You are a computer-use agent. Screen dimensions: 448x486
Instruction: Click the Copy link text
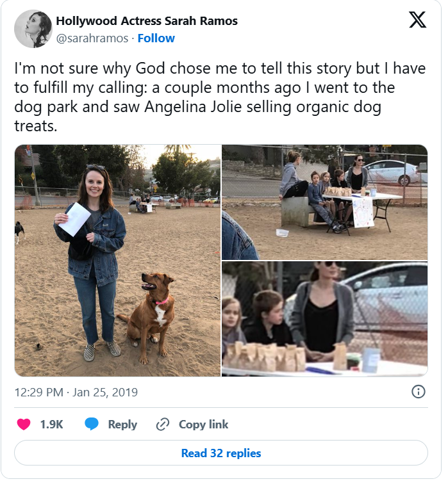coord(203,424)
